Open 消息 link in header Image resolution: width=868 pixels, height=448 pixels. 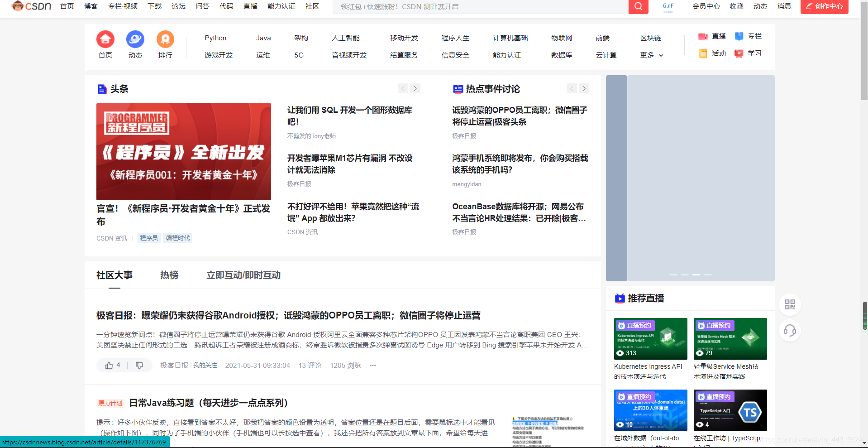tap(784, 6)
